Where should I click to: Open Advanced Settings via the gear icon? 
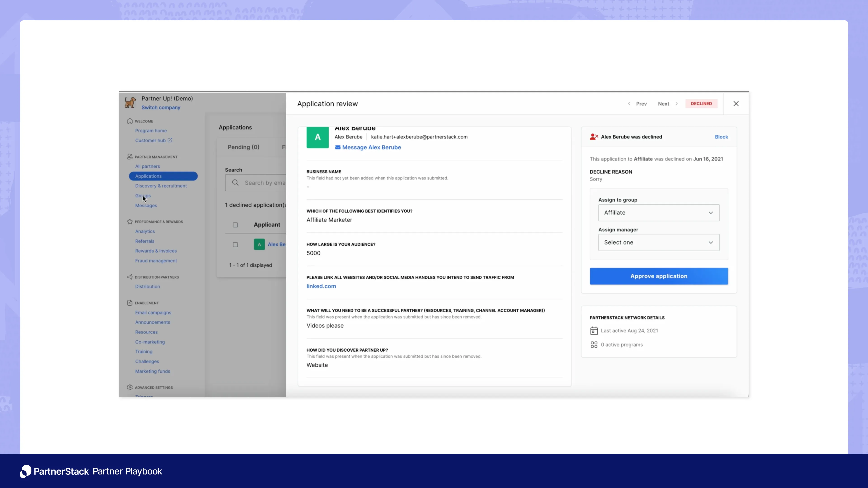(130, 387)
